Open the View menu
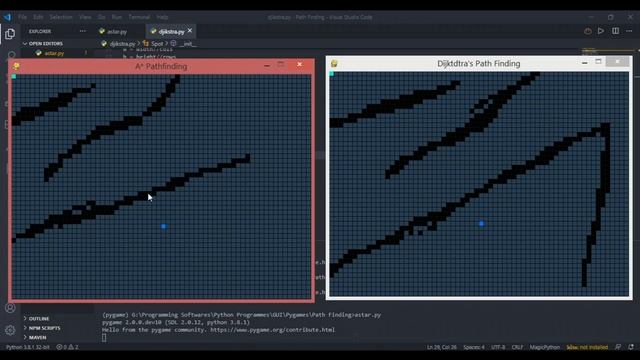640x360 pixels. pyautogui.click(x=85, y=17)
